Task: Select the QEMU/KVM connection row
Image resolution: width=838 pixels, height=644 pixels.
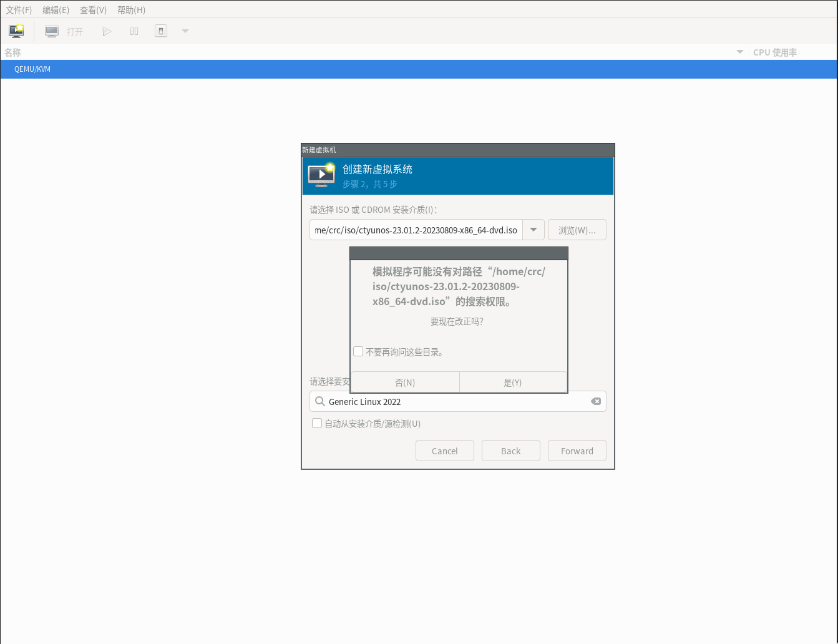Action: coord(419,69)
